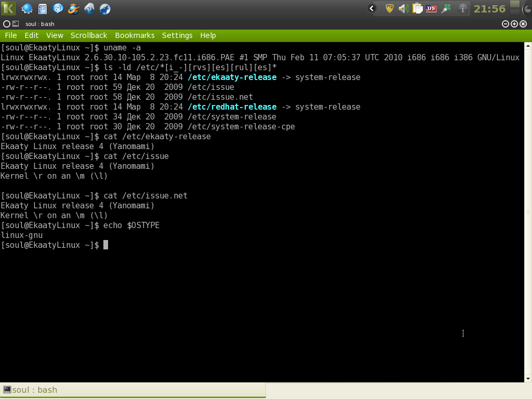Open the network connection plug icon
This screenshot has width=532, height=399.
click(x=446, y=9)
